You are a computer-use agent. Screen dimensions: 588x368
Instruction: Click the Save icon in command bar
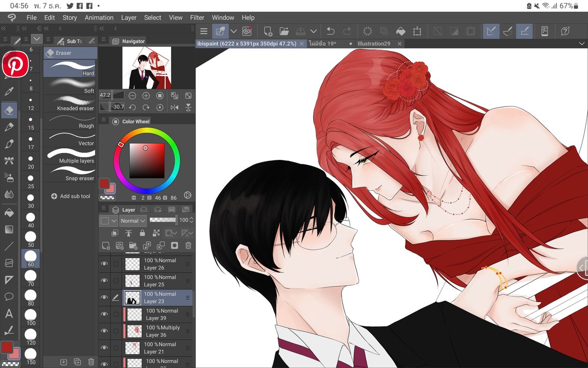click(x=300, y=31)
